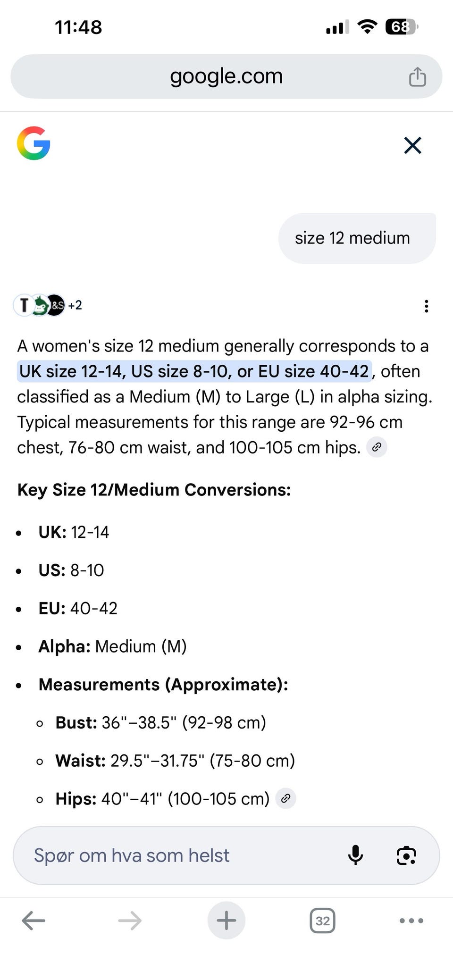Go forward with the right arrow
The height and width of the screenshot is (980, 453).
[130, 920]
